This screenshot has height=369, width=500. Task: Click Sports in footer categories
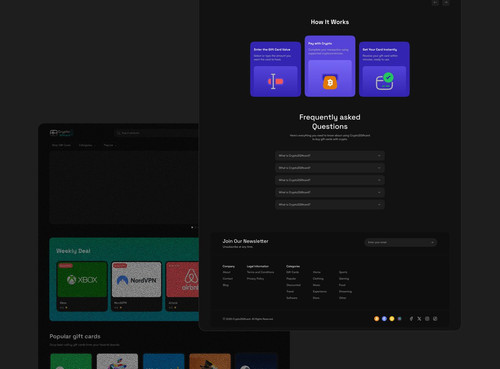pos(343,272)
